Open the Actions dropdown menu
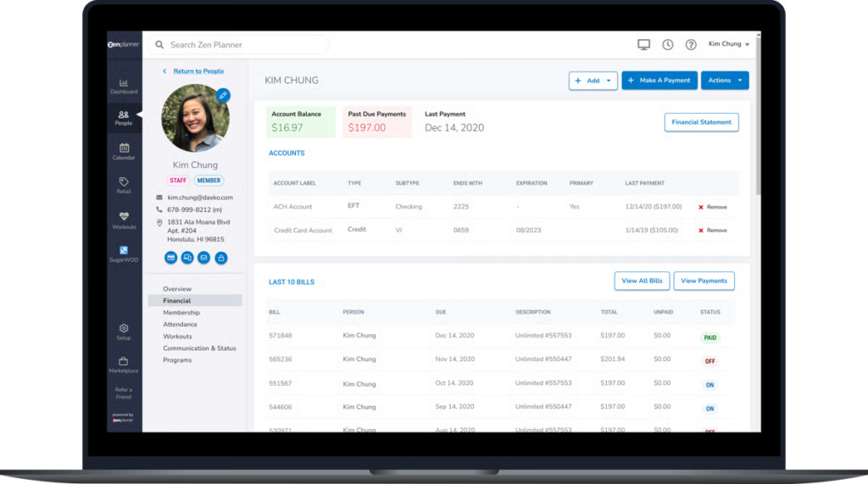Screen dimensions: 868x484 pyautogui.click(x=725, y=81)
